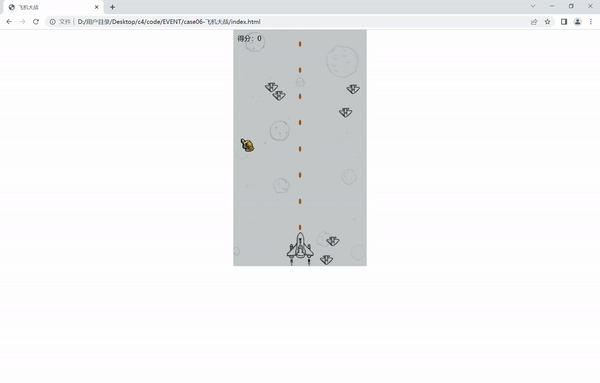Open Chrome three-dot menu
Screen dimensions: 600x383
pos(591,22)
